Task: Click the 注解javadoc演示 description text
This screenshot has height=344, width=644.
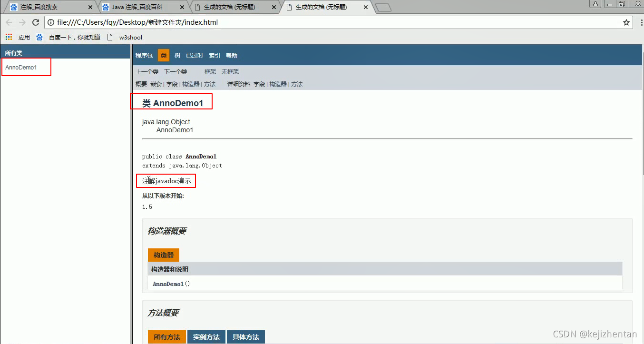Action: (166, 181)
